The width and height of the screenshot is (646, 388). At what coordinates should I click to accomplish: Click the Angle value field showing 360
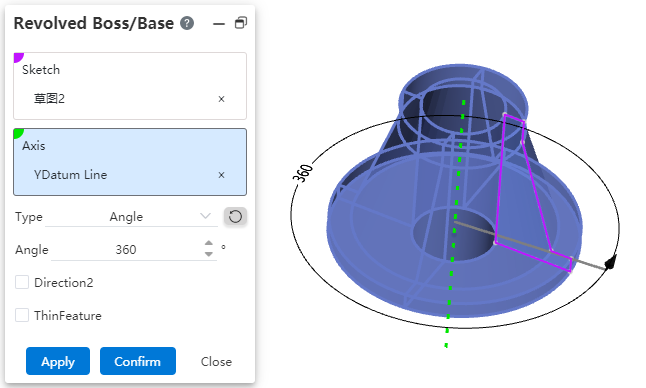coord(126,250)
